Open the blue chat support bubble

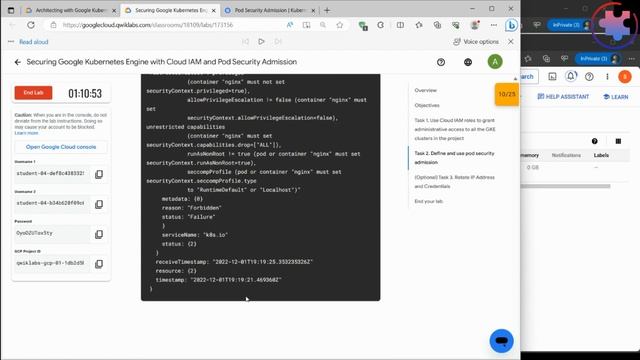(501, 341)
